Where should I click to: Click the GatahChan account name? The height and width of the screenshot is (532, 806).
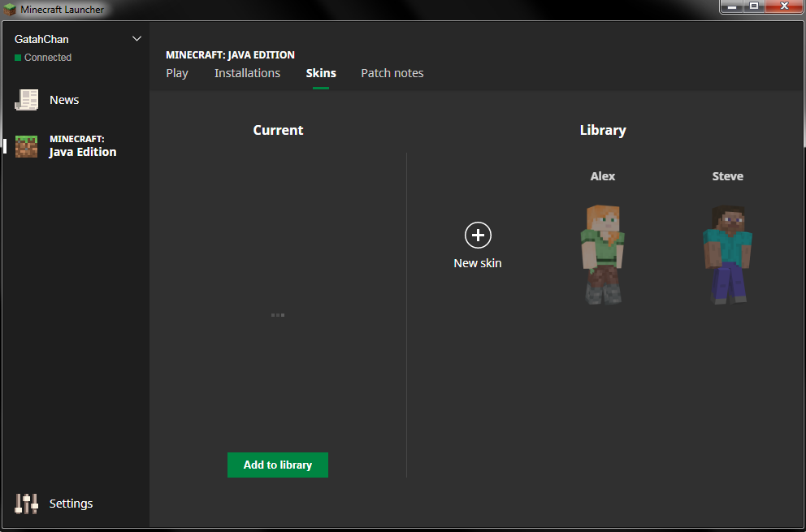click(x=41, y=39)
